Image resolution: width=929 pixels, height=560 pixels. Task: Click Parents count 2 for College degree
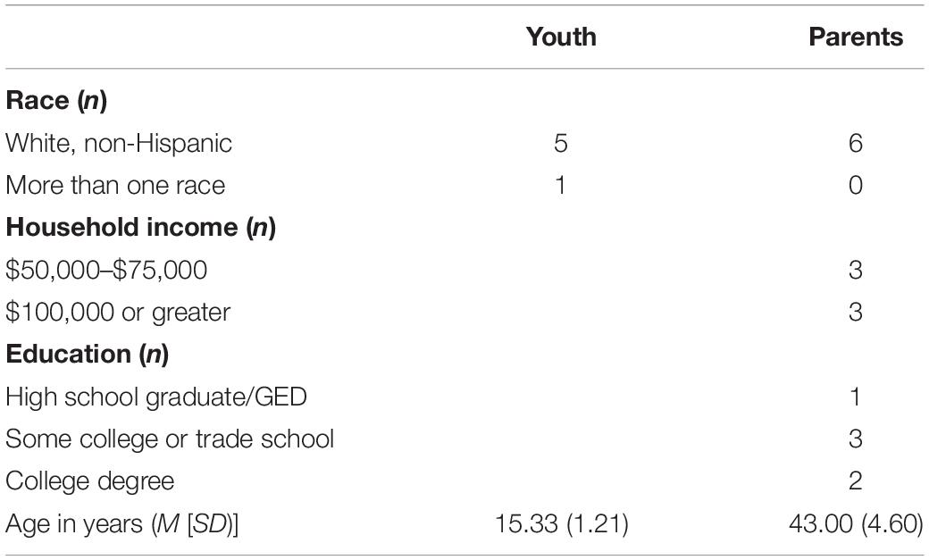click(x=856, y=481)
